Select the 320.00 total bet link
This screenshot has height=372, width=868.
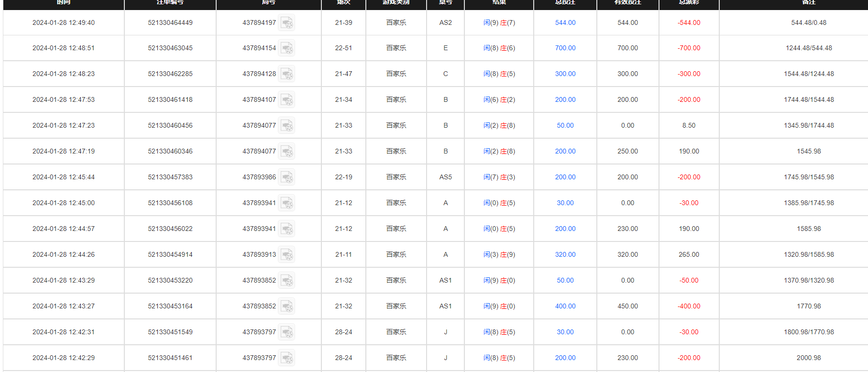(x=565, y=254)
